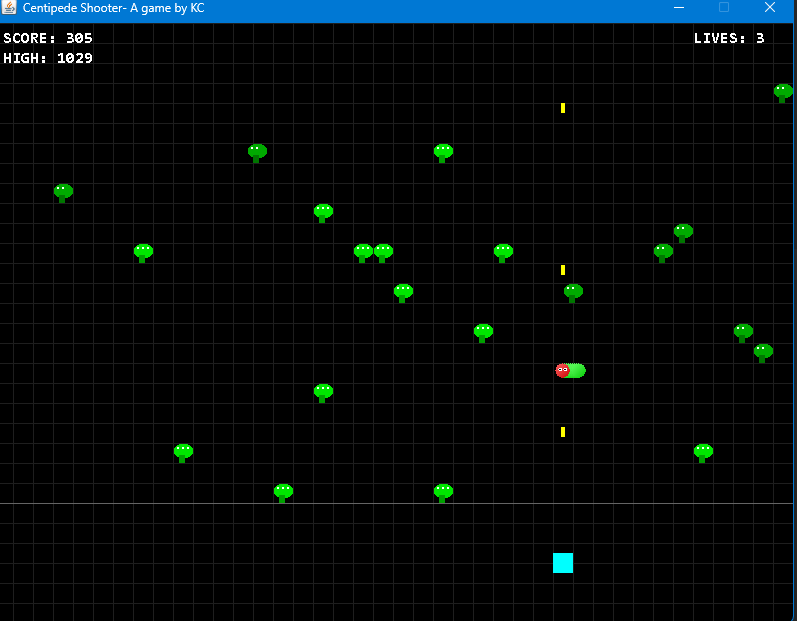The height and width of the screenshot is (621, 797).
Task: Click the yellow bullet nearest the player
Action: coord(563,432)
